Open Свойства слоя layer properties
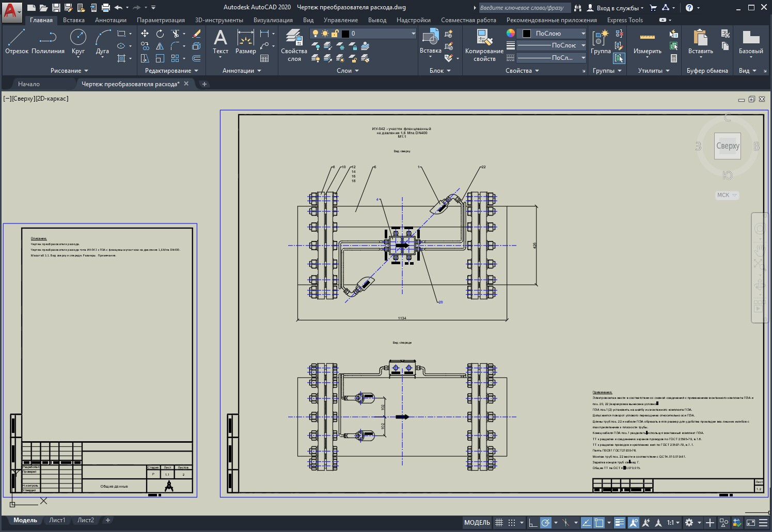The image size is (772, 532). tap(294, 45)
